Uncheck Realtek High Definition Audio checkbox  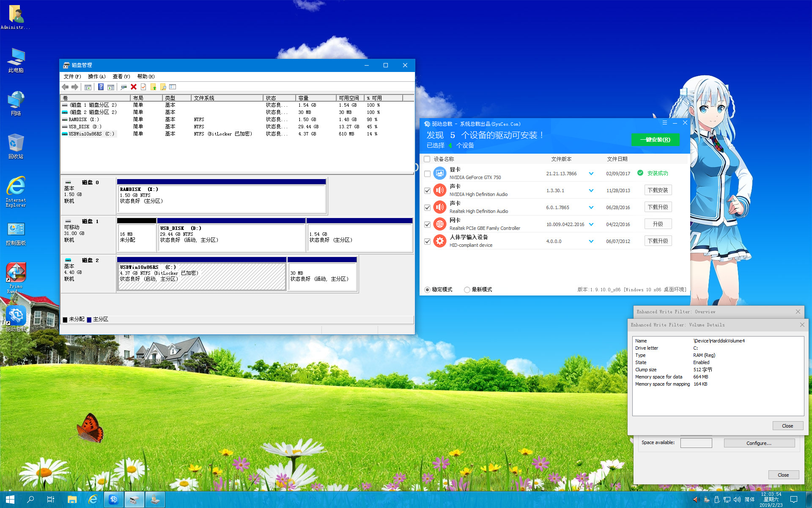(427, 207)
